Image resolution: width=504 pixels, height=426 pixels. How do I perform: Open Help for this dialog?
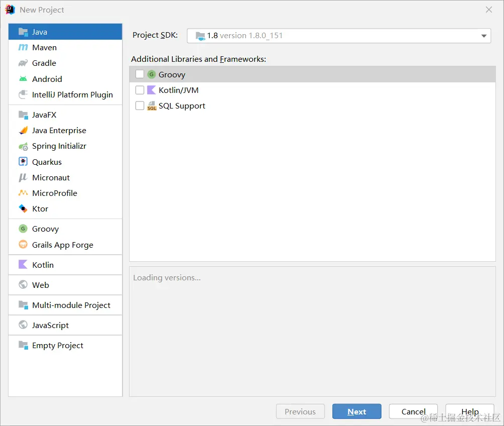pyautogui.click(x=470, y=411)
